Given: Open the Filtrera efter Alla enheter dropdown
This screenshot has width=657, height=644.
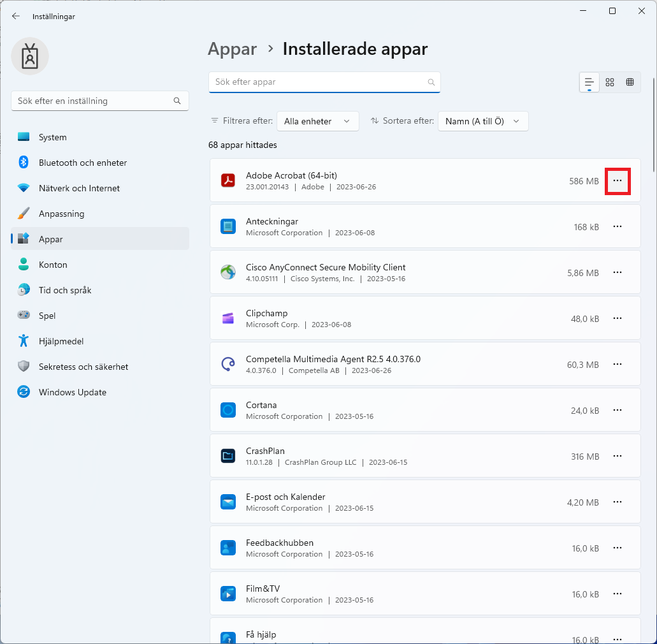Looking at the screenshot, I should point(317,121).
